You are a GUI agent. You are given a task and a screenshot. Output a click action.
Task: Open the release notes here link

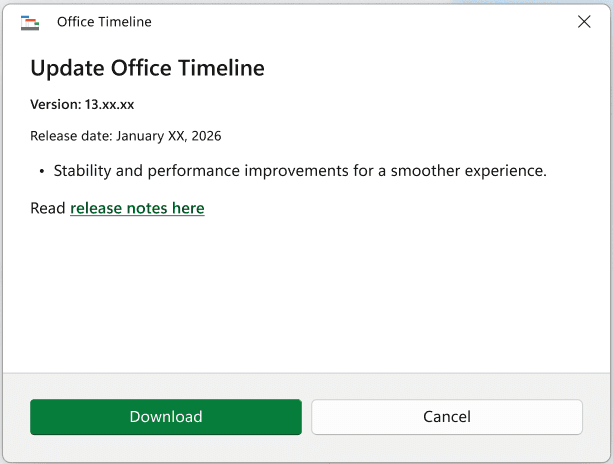(x=137, y=209)
